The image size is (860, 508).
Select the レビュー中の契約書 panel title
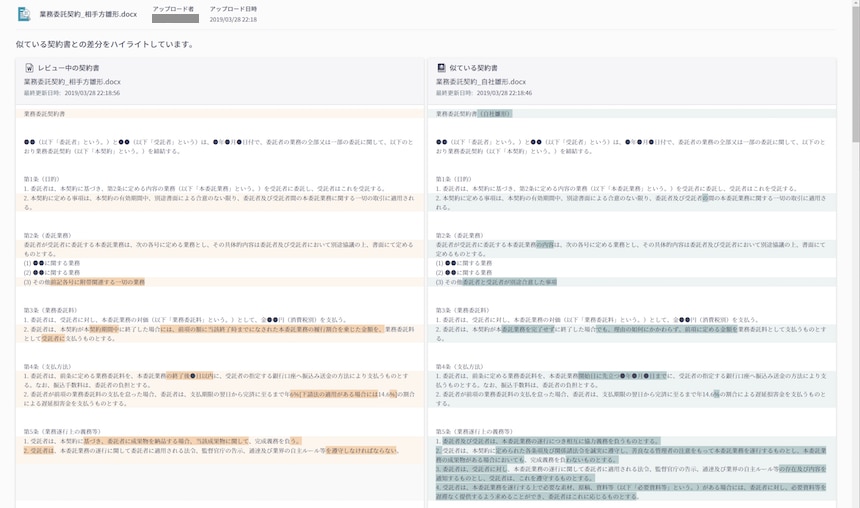point(70,68)
